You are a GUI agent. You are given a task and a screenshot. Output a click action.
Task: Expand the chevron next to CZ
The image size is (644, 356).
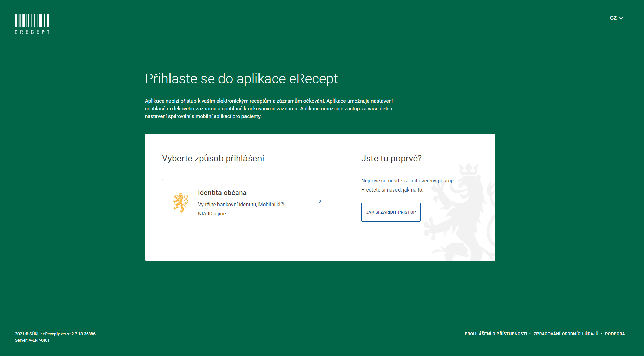pyautogui.click(x=621, y=18)
